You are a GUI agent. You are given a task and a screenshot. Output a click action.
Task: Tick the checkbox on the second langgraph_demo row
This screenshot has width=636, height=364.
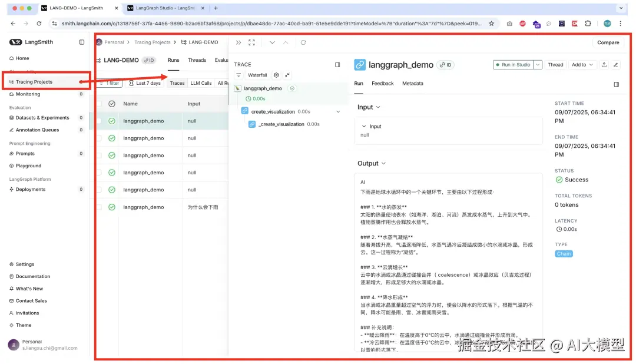point(99,138)
